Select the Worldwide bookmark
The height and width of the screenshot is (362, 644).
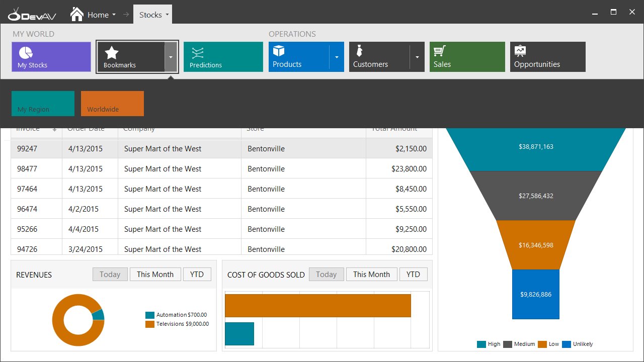tap(112, 104)
